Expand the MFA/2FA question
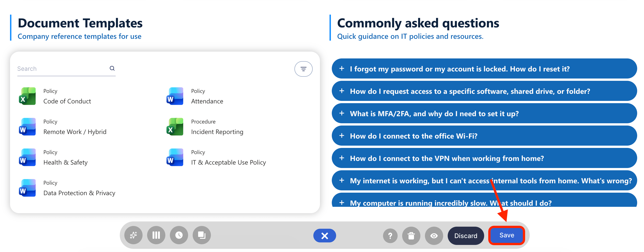This screenshot has height=252, width=644. pos(484,113)
